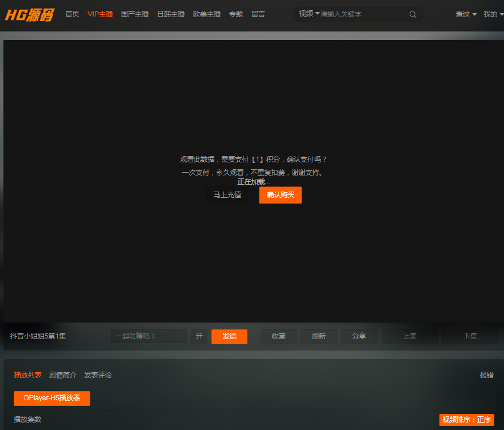The image size is (504, 430).
Task: Open the 发表评论 tab
Action: (98, 375)
